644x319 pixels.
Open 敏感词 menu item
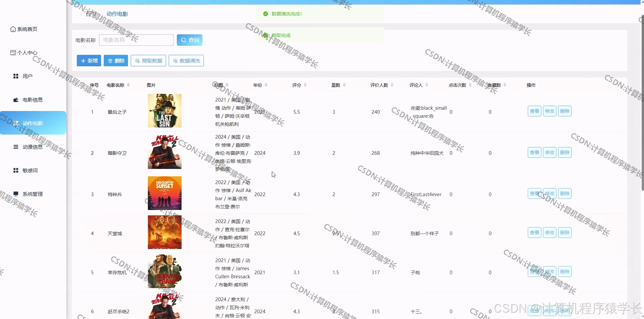pos(33,171)
